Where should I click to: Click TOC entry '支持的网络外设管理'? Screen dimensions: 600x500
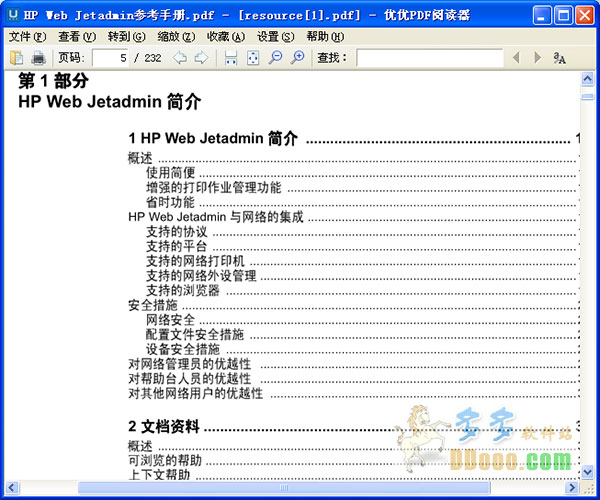tap(201, 276)
